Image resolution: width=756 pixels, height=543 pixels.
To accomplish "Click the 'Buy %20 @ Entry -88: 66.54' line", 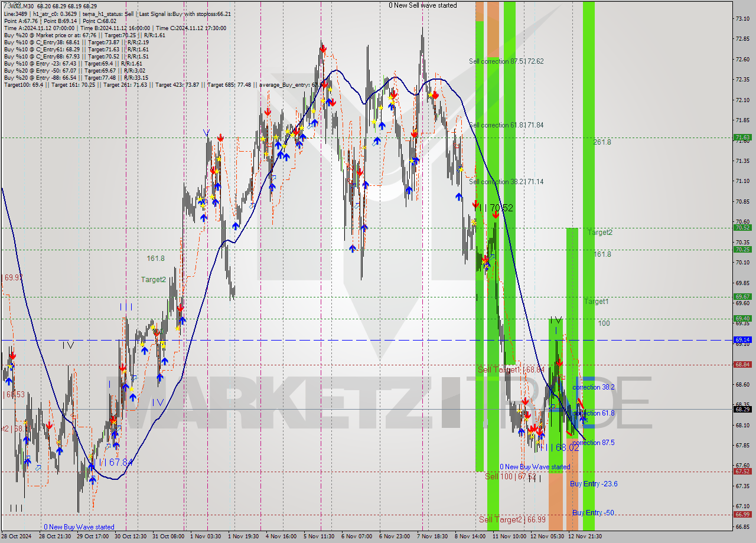I will (76, 78).
